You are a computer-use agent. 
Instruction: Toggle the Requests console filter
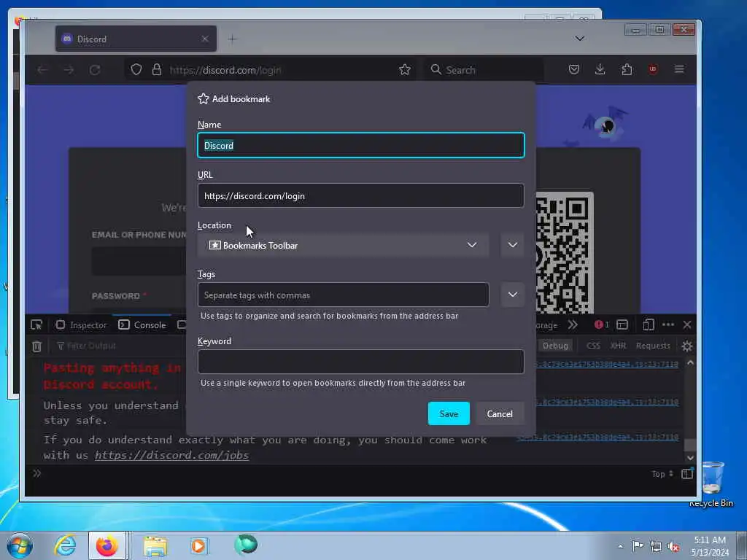pos(653,346)
